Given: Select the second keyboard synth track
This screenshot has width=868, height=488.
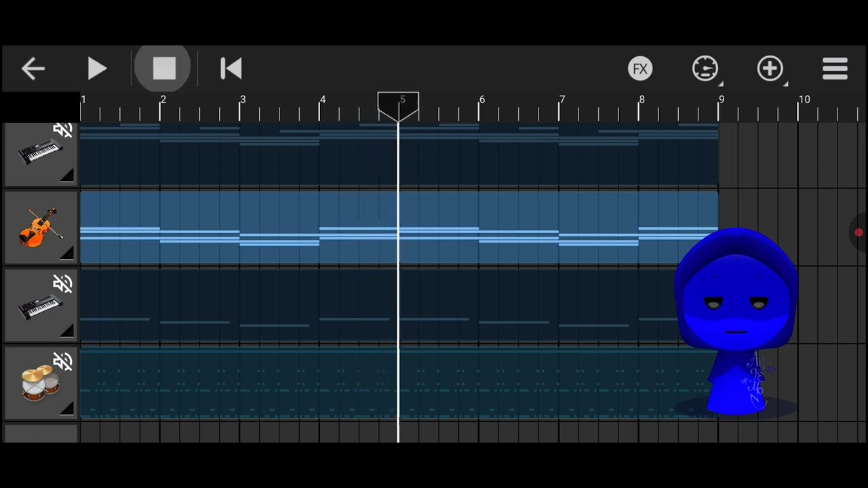Looking at the screenshot, I should (40, 305).
